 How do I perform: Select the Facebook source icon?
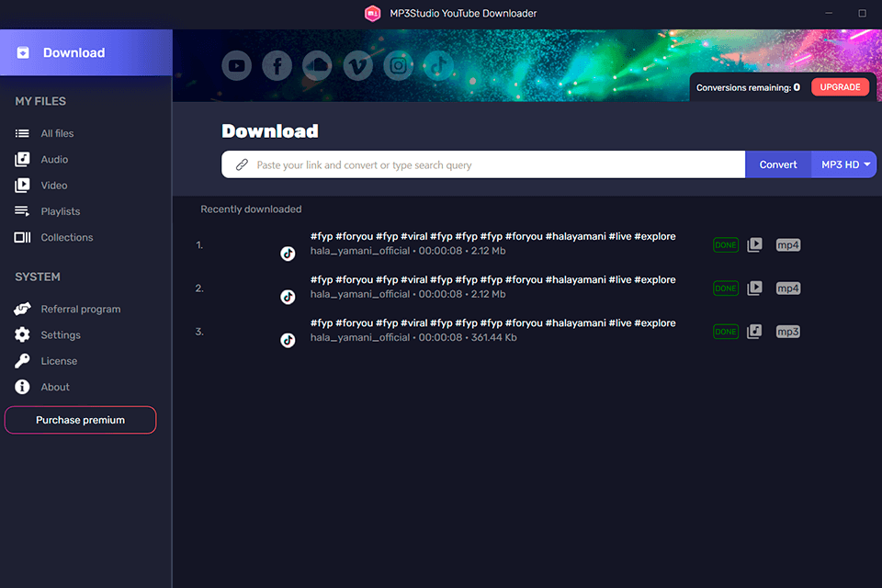coord(277,65)
